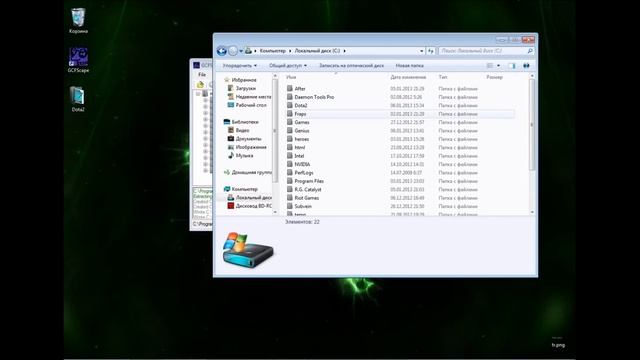The width and height of the screenshot is (640, 360).
Task: Toggle the preview pane icon
Action: tap(512, 66)
